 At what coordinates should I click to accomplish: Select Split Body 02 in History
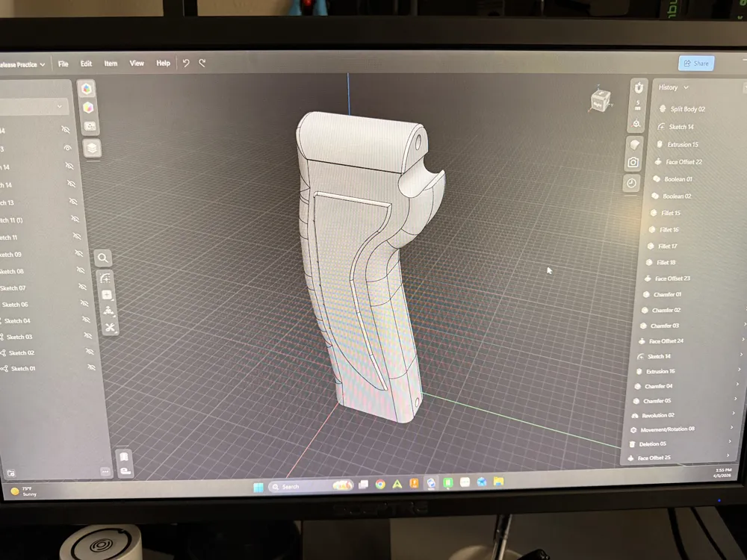682,109
